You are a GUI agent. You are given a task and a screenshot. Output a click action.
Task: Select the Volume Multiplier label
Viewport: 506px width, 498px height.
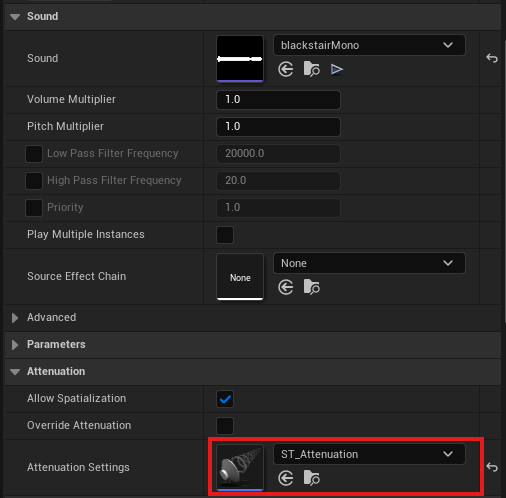pyautogui.click(x=71, y=99)
